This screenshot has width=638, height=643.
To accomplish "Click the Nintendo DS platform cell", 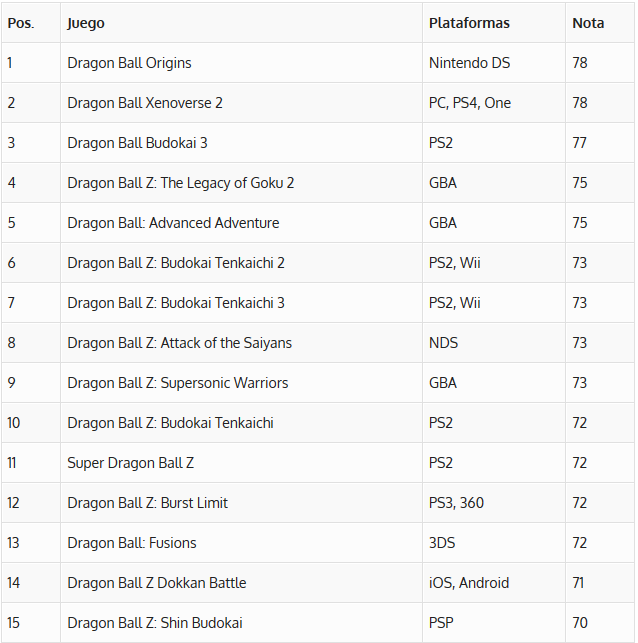I will (469, 63).
